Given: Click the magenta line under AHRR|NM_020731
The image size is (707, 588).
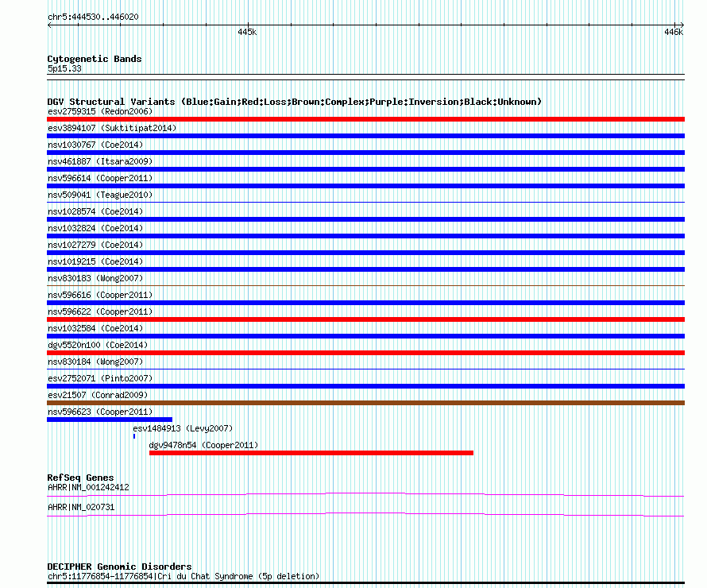Looking at the screenshot, I should tap(365, 515).
